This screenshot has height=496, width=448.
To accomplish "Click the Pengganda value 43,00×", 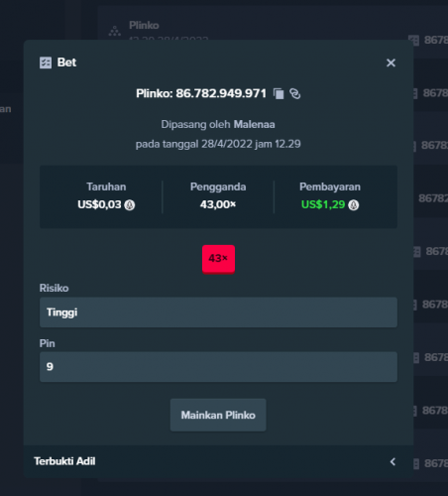I will (218, 204).
